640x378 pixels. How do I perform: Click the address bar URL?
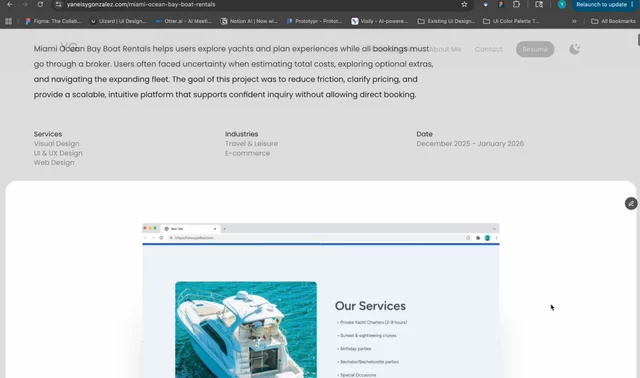pyautogui.click(x=141, y=4)
